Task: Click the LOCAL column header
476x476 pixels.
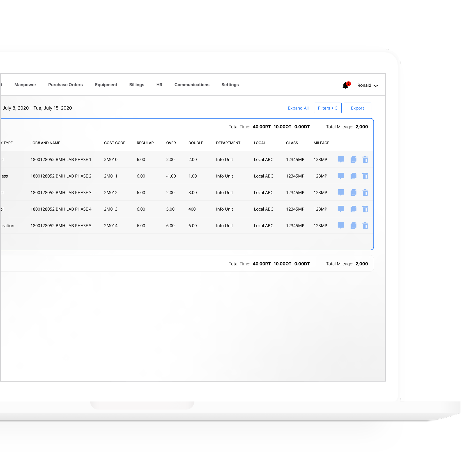Action: coord(260,143)
